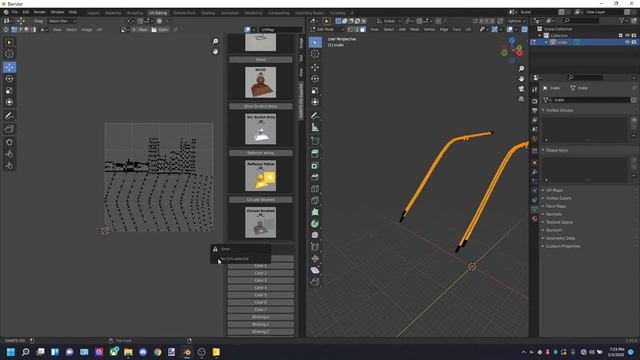Toggle visibility eye of Collection in outliner
The width and height of the screenshot is (640, 360).
point(627,36)
